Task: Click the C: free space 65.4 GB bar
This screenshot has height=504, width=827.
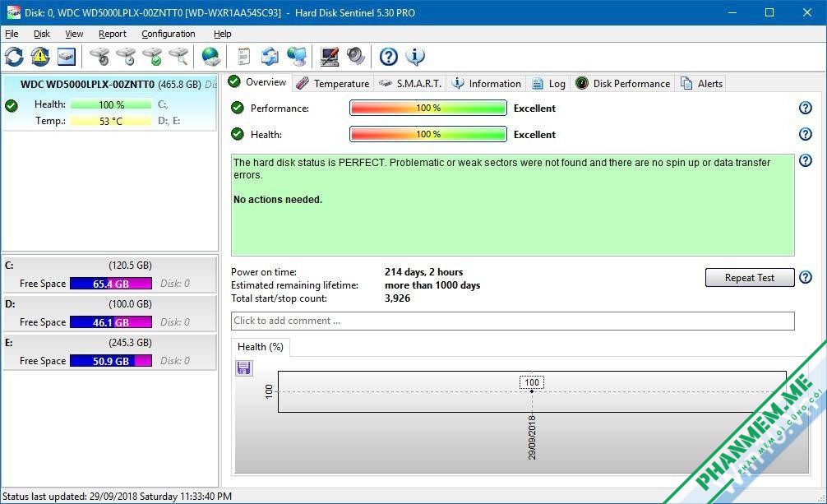Action: click(x=111, y=284)
